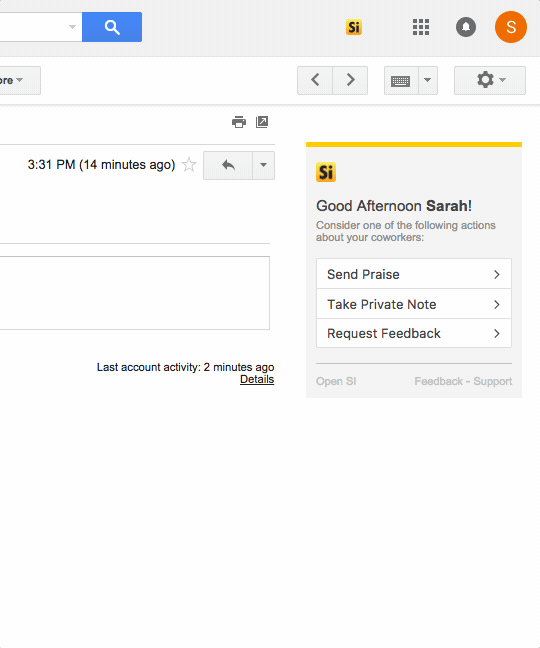
Task: Expand input tools dropdown arrow
Action: 428,80
